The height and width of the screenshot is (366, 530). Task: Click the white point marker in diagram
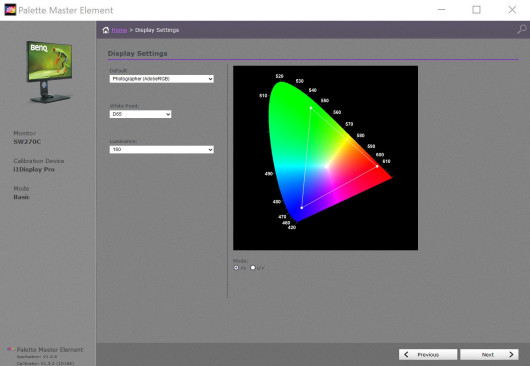pos(327,166)
